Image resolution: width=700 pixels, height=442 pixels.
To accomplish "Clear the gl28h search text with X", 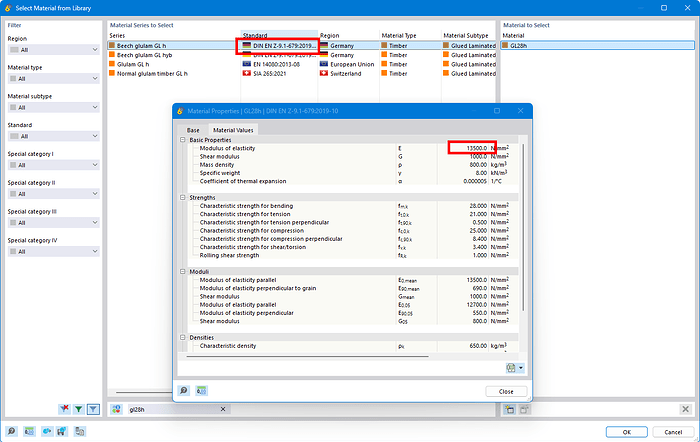I will pos(224,409).
